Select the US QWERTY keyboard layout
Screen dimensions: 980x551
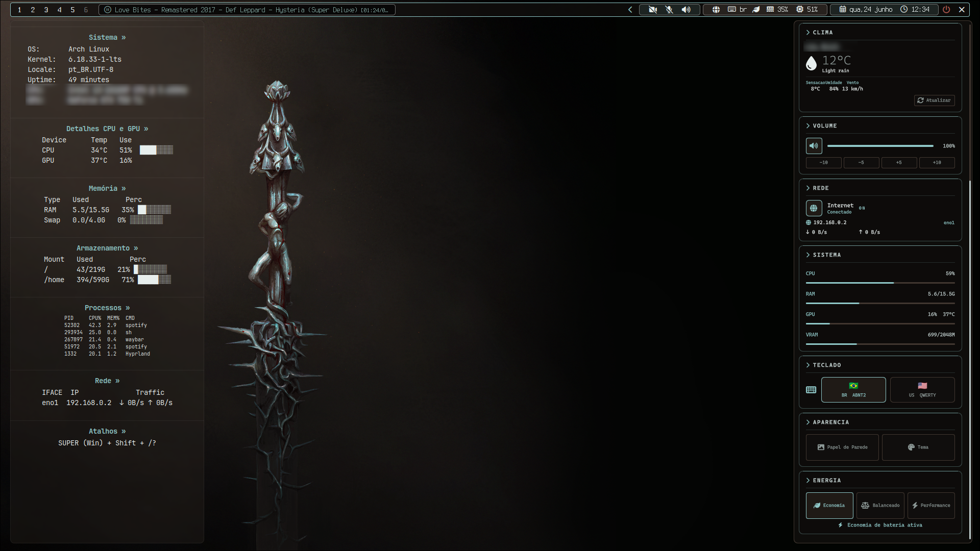(x=922, y=390)
